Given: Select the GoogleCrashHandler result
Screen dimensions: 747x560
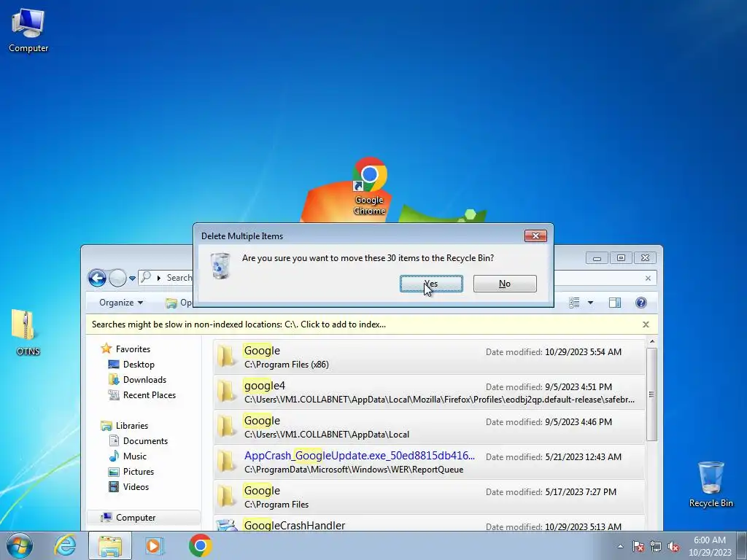Looking at the screenshot, I should pos(429,524).
